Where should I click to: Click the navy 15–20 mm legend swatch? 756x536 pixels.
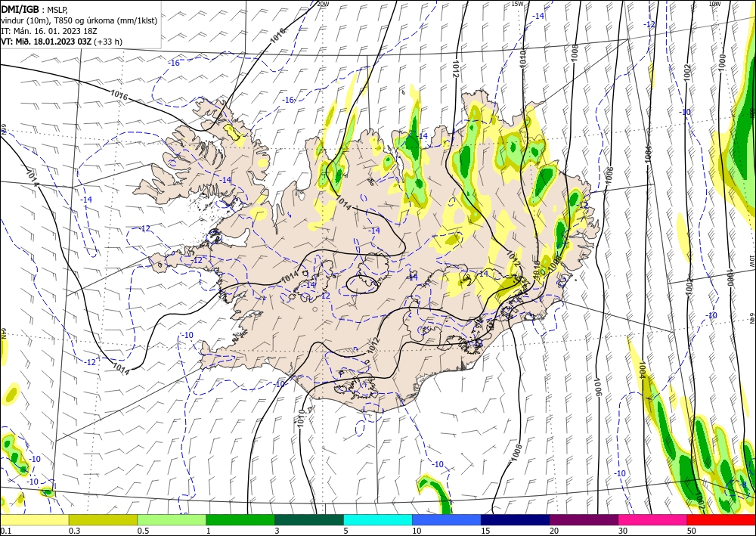pos(516,519)
